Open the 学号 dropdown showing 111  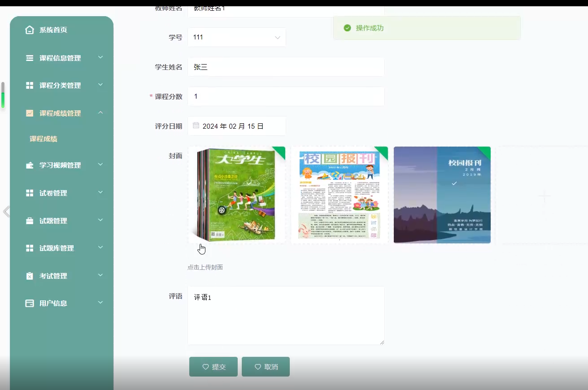[x=237, y=37]
